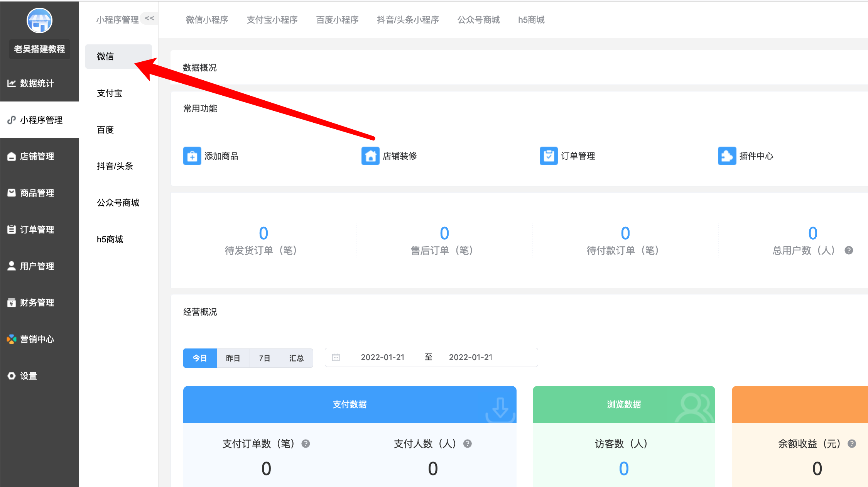Image resolution: width=868 pixels, height=487 pixels.
Task: Select the 7日 data range option
Action: pos(265,358)
